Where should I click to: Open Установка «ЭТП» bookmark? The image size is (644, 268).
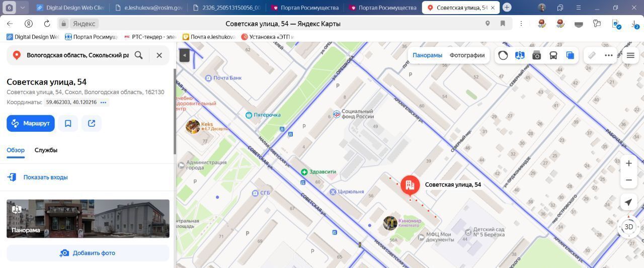pos(268,37)
